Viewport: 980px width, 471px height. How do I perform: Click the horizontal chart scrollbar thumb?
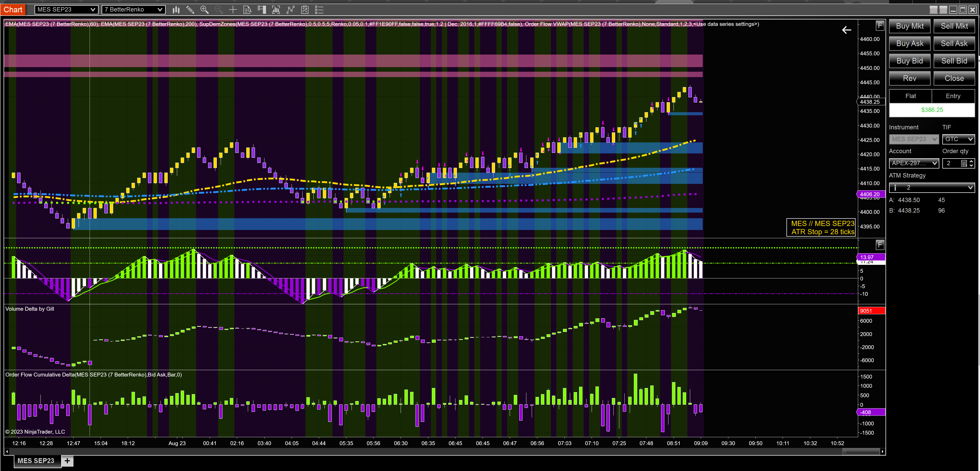pyautogui.click(x=861, y=452)
